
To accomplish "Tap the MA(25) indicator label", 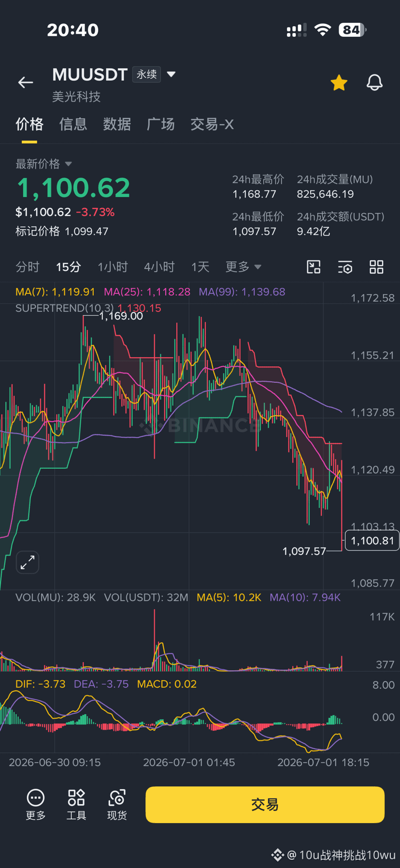I will click(147, 292).
